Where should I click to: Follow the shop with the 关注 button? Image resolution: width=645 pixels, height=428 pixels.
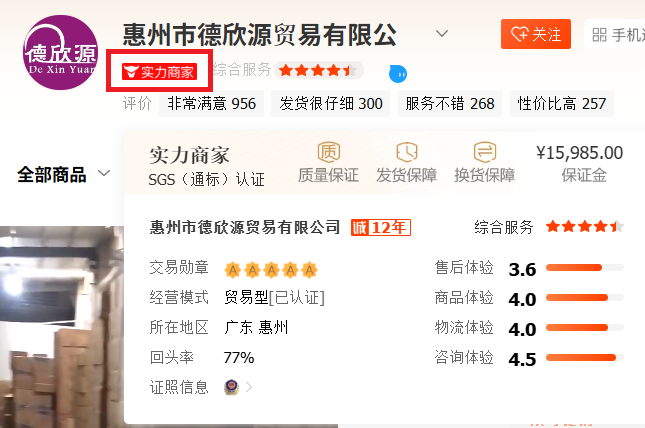coord(536,34)
